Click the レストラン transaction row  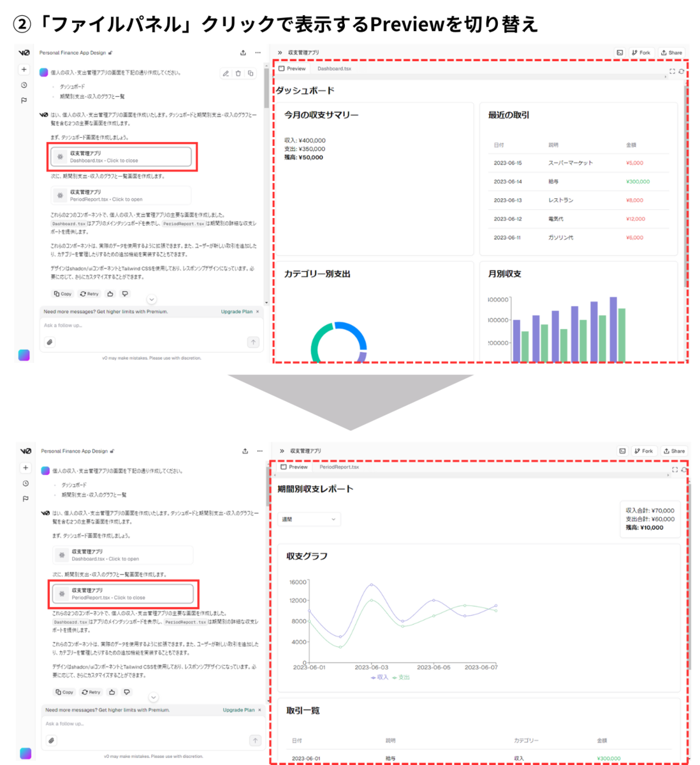(x=578, y=200)
